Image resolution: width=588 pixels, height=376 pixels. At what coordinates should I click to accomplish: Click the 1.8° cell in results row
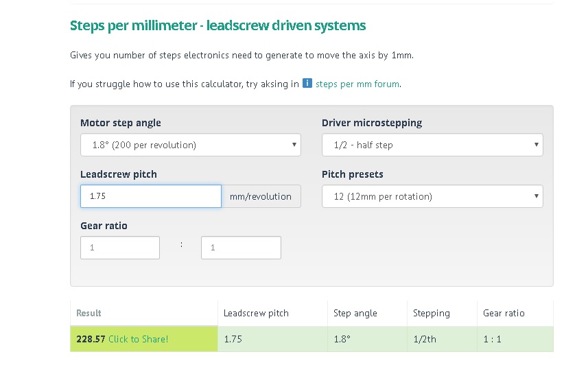[x=342, y=339]
